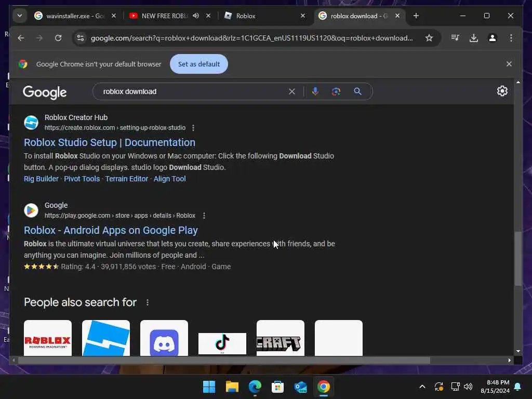This screenshot has height=399, width=532.
Task: Open the tab search chevron
Action: [x=20, y=16]
